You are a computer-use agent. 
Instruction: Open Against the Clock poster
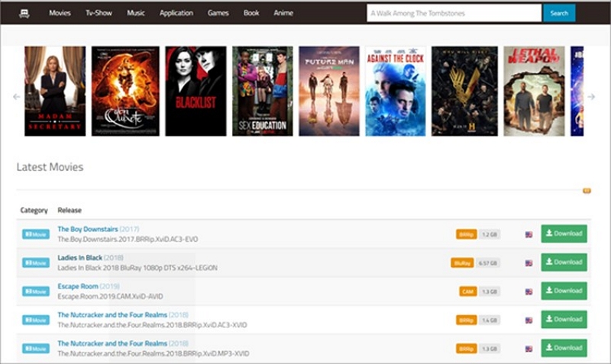(396, 91)
